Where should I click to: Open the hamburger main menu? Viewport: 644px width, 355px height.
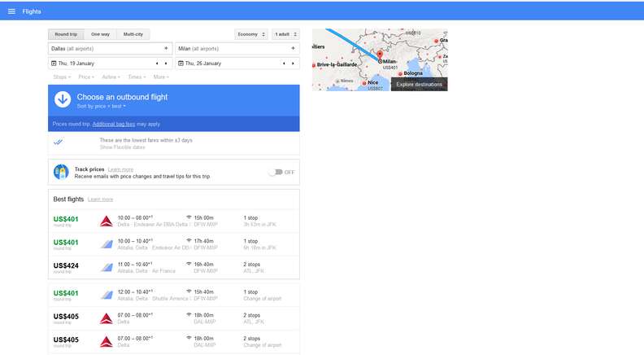pos(11,11)
